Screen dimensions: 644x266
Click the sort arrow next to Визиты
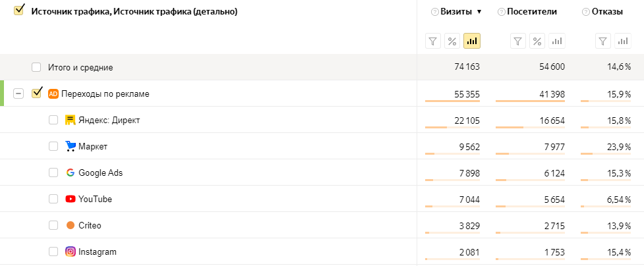coord(479,12)
